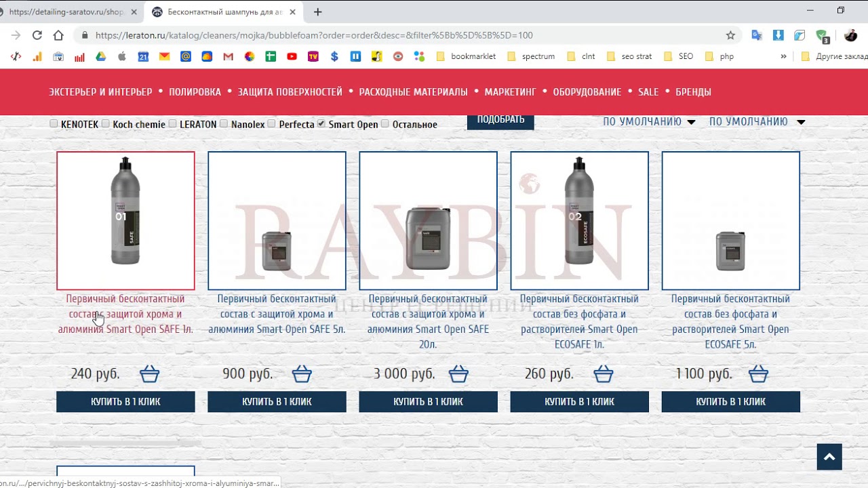Open the blue dollar sign bookmark
The image size is (868, 488).
click(334, 56)
